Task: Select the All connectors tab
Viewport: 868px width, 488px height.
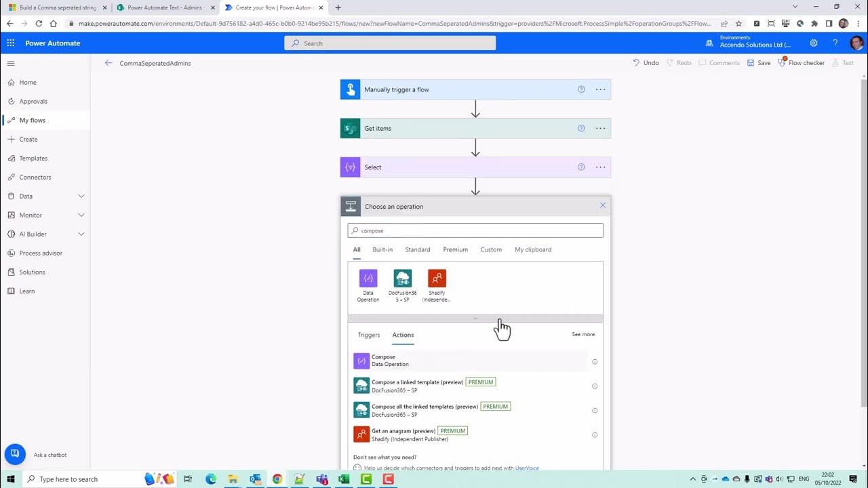Action: click(x=357, y=249)
